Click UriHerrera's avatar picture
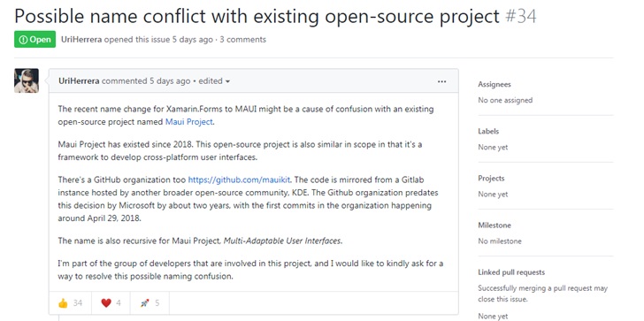 [x=27, y=80]
